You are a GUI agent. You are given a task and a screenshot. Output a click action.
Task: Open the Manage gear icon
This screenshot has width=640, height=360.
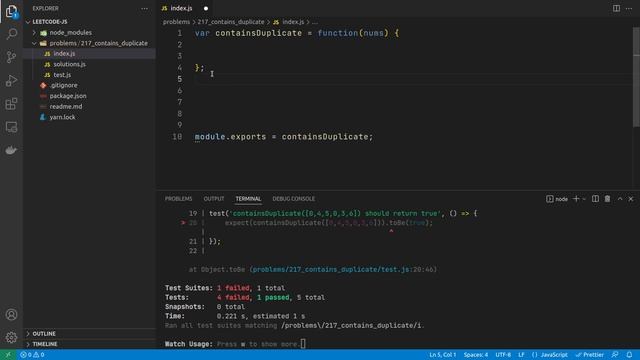(11, 337)
